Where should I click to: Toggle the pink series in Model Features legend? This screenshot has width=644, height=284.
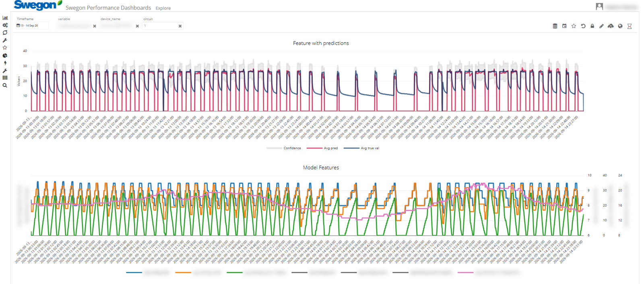click(x=488, y=272)
